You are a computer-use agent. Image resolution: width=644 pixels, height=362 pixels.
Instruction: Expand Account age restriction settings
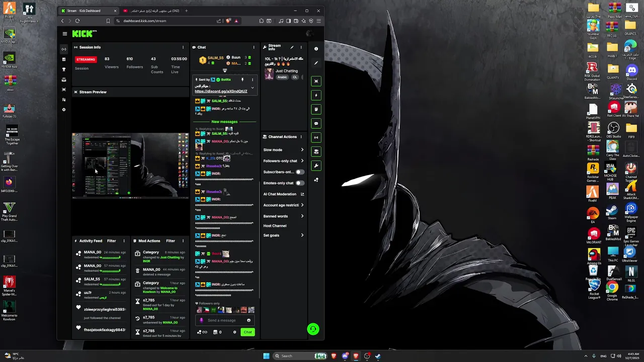[283, 205]
